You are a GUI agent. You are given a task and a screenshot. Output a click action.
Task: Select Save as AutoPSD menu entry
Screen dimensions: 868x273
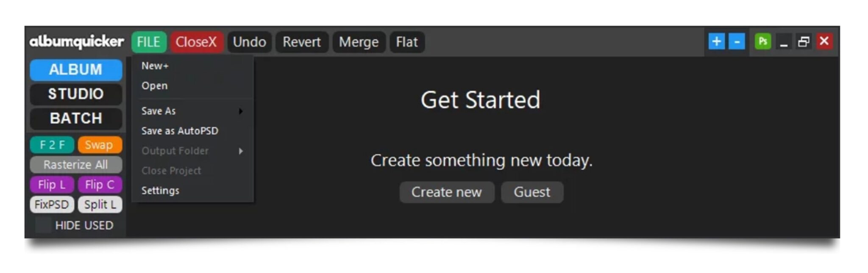180,131
